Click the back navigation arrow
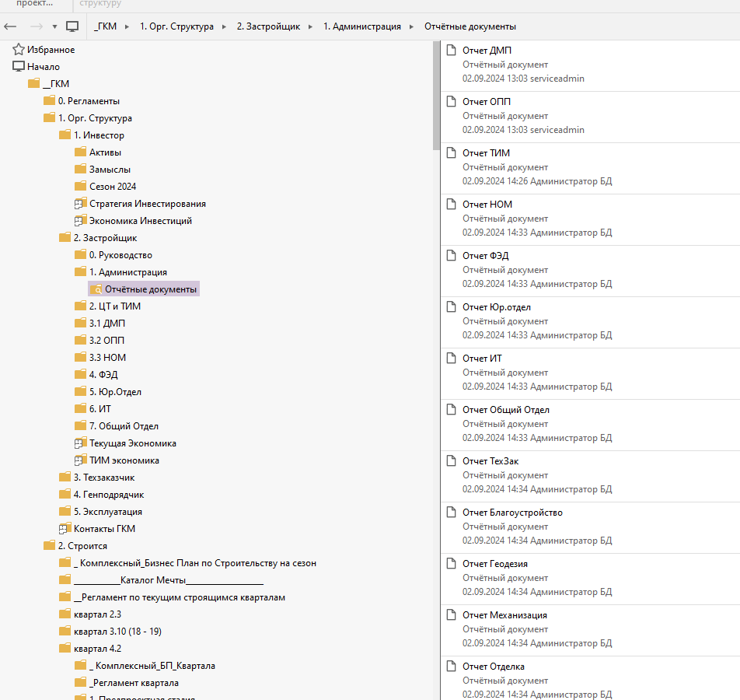This screenshot has width=740, height=700. pos(11,26)
